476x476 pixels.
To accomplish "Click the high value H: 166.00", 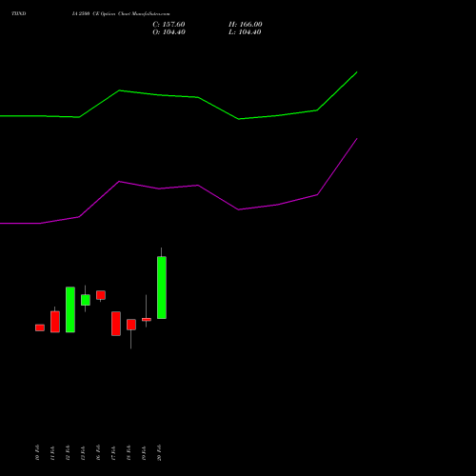I will coord(246,25).
